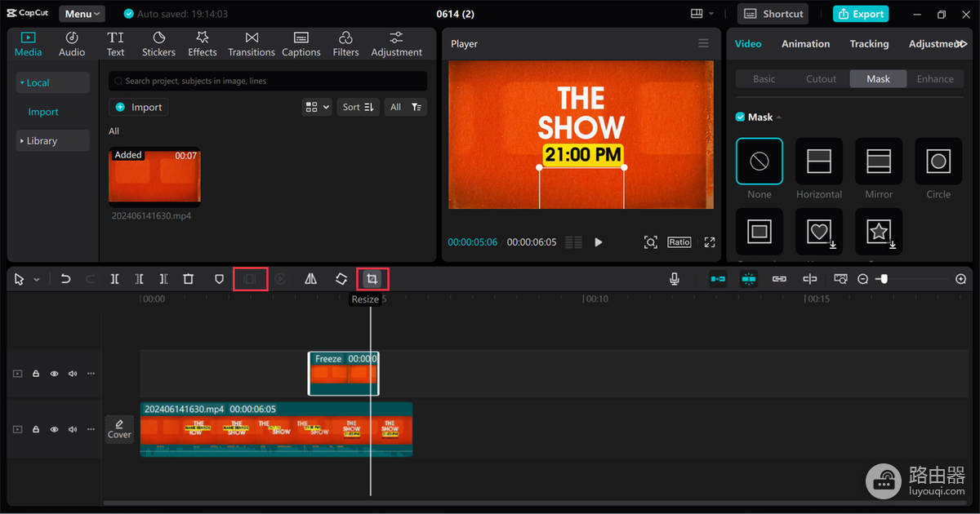980x514 pixels.
Task: Open the Shortcut settings button
Action: click(773, 14)
